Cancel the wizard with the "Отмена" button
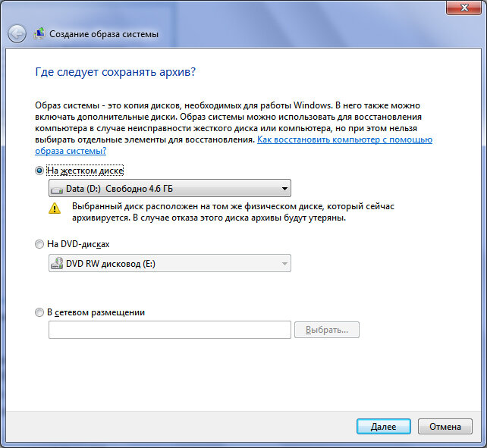The image size is (487, 448). coord(445,427)
